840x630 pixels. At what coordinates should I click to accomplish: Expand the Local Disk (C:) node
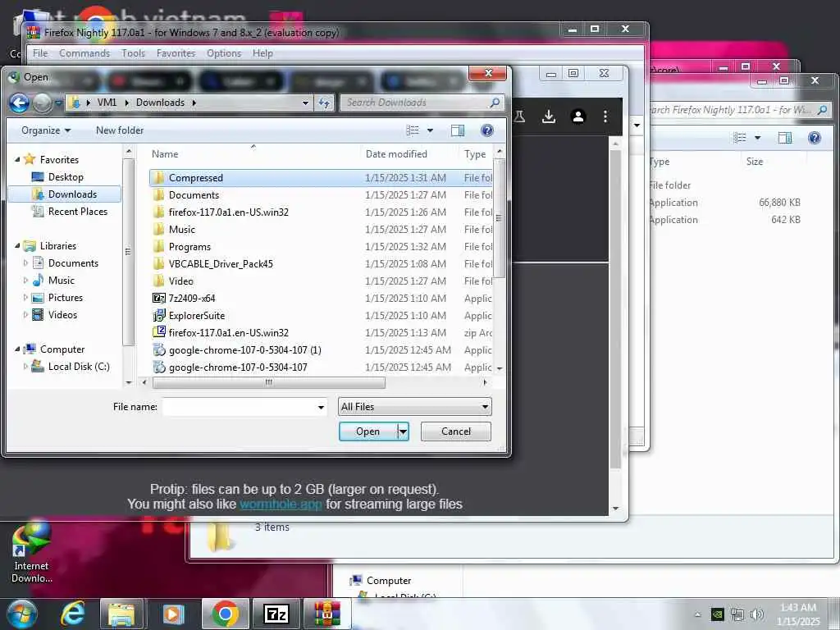(25, 367)
